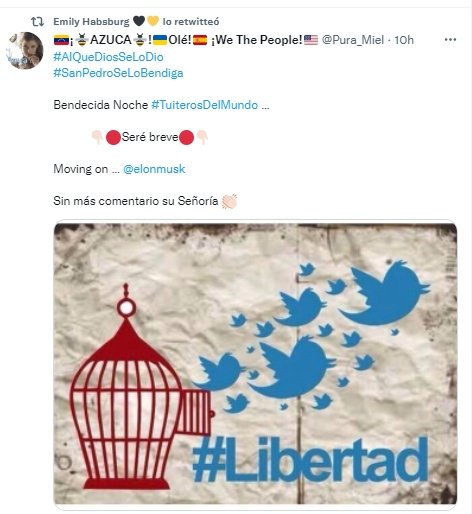Visit the @elonmusk mention
Screen dimensions: 472x514
tap(154, 169)
